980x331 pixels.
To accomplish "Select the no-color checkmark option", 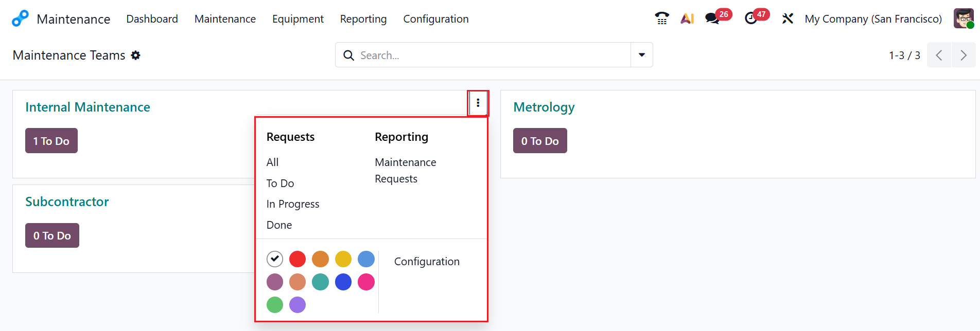I will point(275,259).
